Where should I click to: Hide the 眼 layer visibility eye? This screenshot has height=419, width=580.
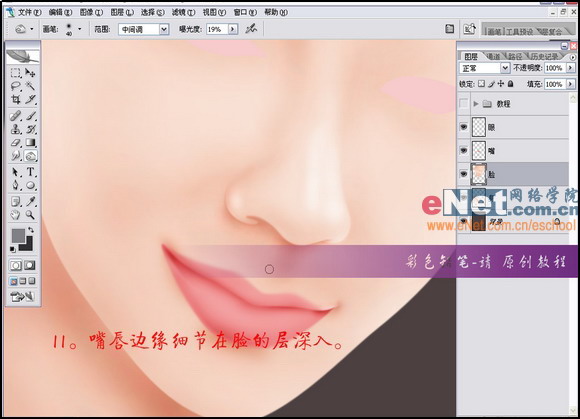[x=463, y=127]
